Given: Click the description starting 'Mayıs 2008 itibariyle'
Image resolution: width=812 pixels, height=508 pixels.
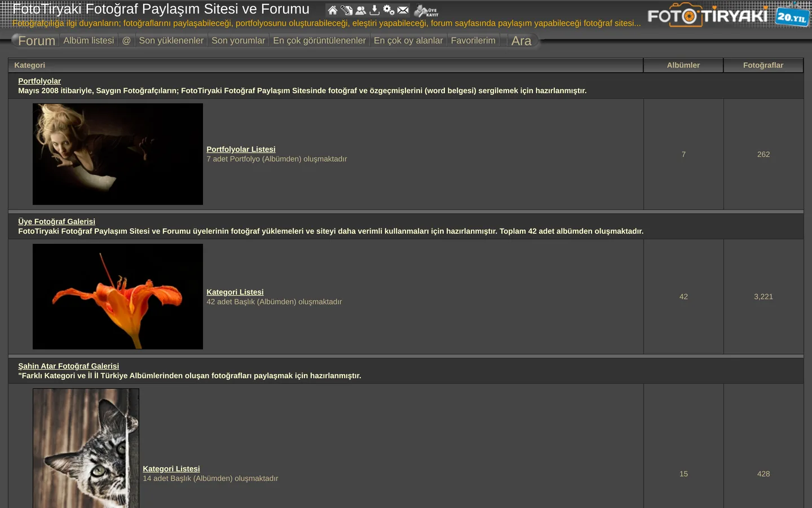Looking at the screenshot, I should click(x=302, y=90).
